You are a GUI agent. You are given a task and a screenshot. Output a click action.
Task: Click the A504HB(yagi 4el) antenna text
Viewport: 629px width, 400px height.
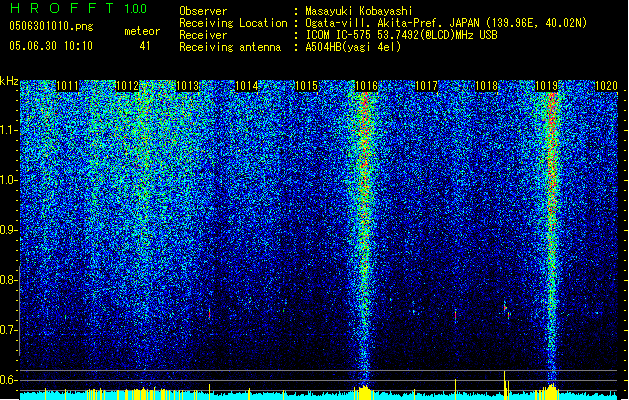pos(353,47)
